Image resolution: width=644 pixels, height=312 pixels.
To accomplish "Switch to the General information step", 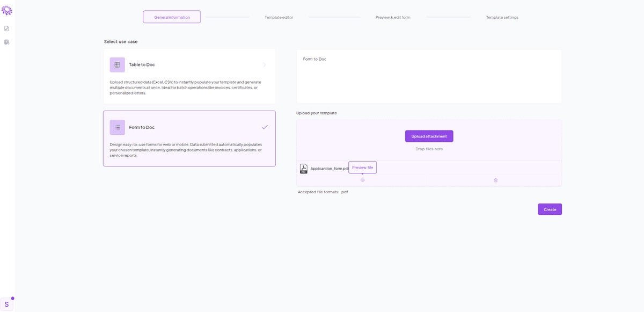I will (172, 17).
